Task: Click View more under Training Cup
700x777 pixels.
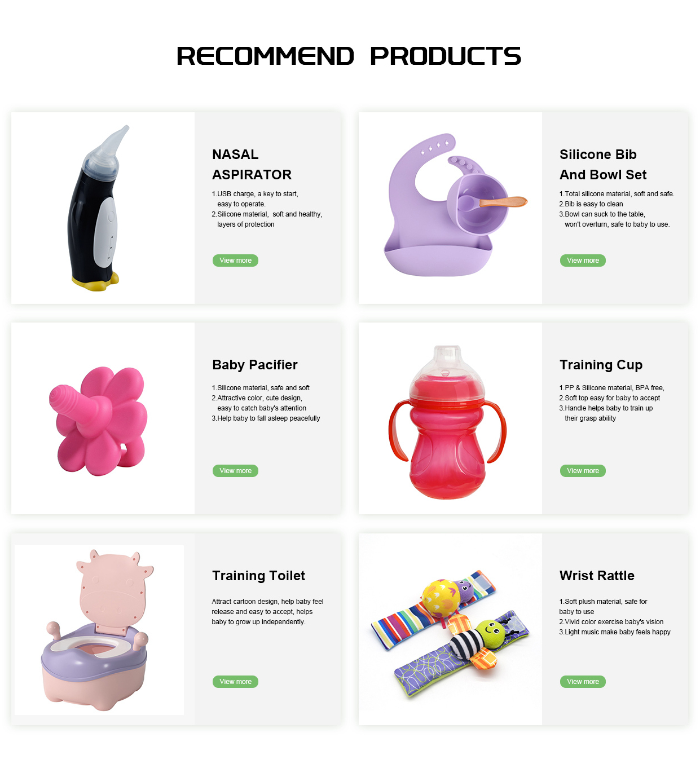Action: coord(583,471)
